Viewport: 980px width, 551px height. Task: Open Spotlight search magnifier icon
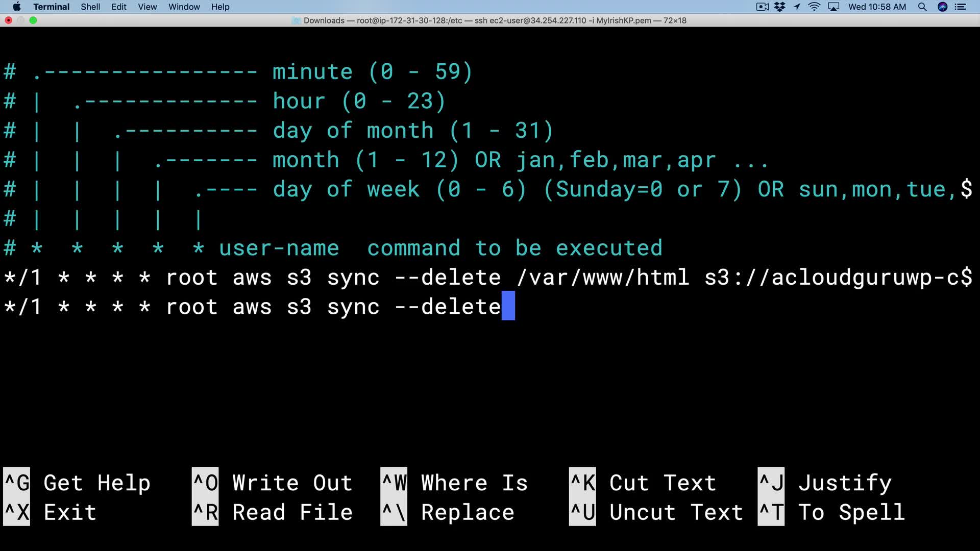point(922,7)
